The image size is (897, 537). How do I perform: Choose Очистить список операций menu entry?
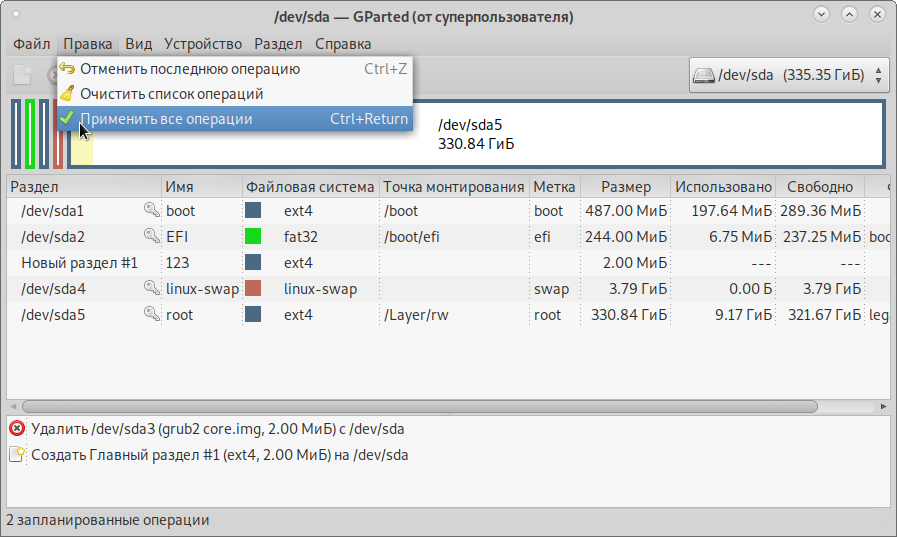pyautogui.click(x=235, y=94)
